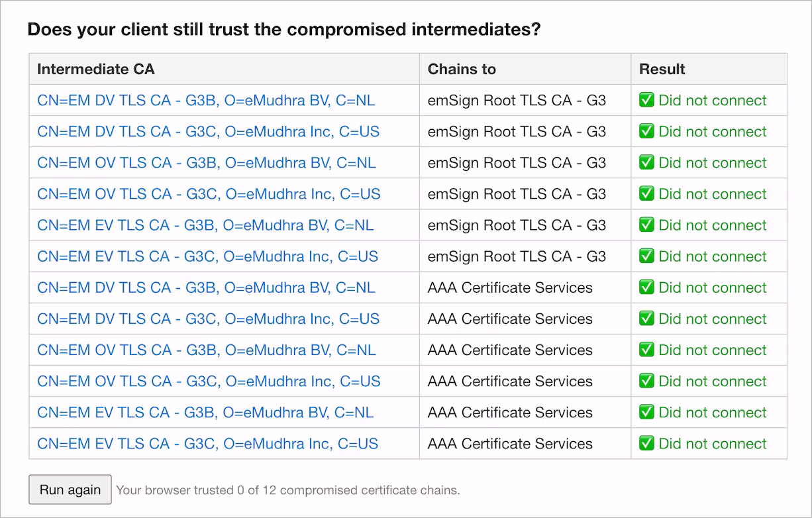The width and height of the screenshot is (812, 518).
Task: Click green check icon for EM OV G3C emSign row
Action: pyautogui.click(x=646, y=193)
